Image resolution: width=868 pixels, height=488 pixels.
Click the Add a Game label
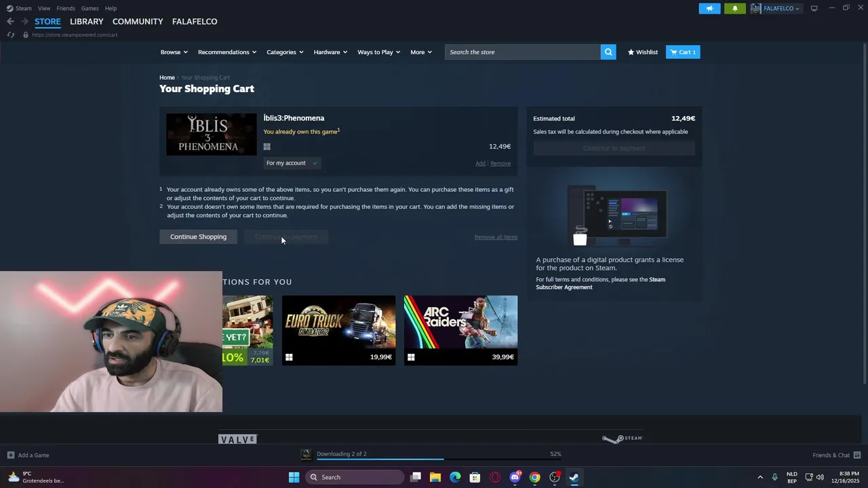(x=33, y=455)
